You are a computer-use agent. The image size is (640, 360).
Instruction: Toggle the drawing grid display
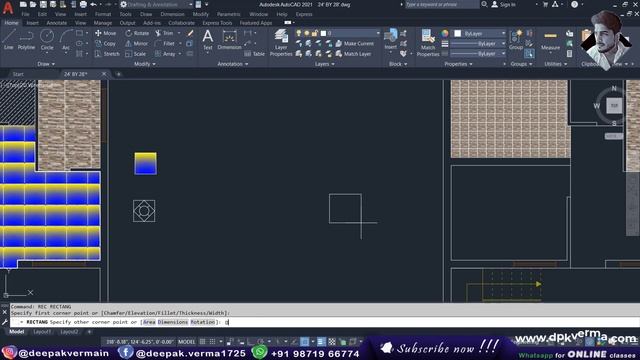[202, 342]
